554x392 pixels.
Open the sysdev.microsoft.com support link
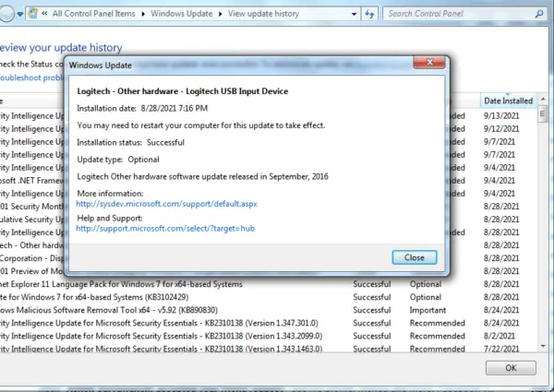(x=167, y=204)
